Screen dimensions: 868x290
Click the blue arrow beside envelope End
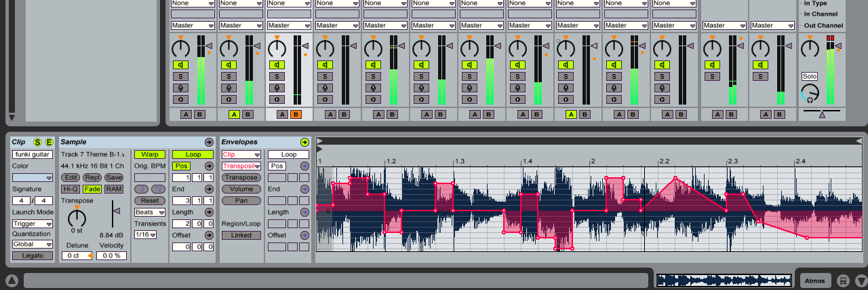pyautogui.click(x=304, y=189)
